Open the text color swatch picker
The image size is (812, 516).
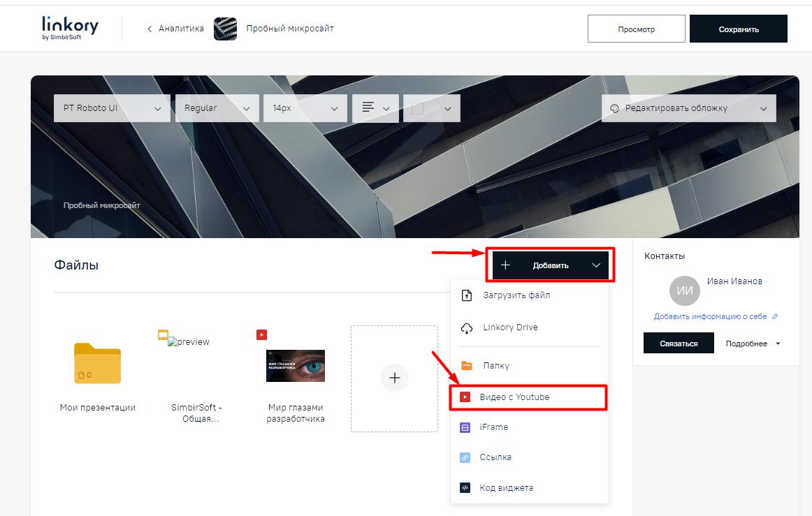[431, 108]
